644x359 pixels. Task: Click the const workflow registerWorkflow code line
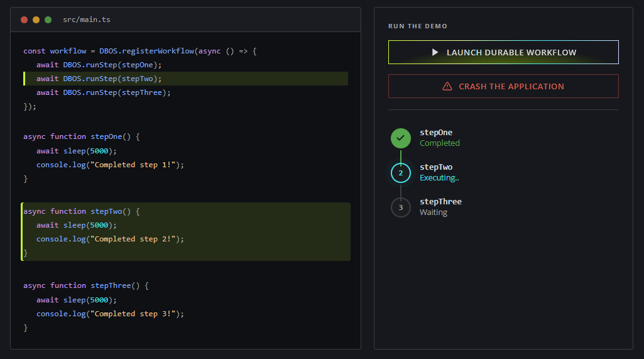(139, 51)
